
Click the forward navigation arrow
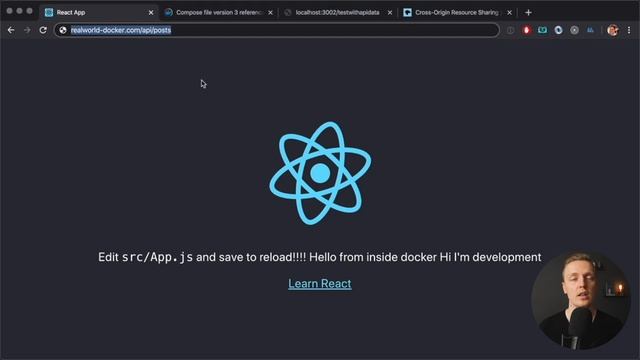coord(27,30)
